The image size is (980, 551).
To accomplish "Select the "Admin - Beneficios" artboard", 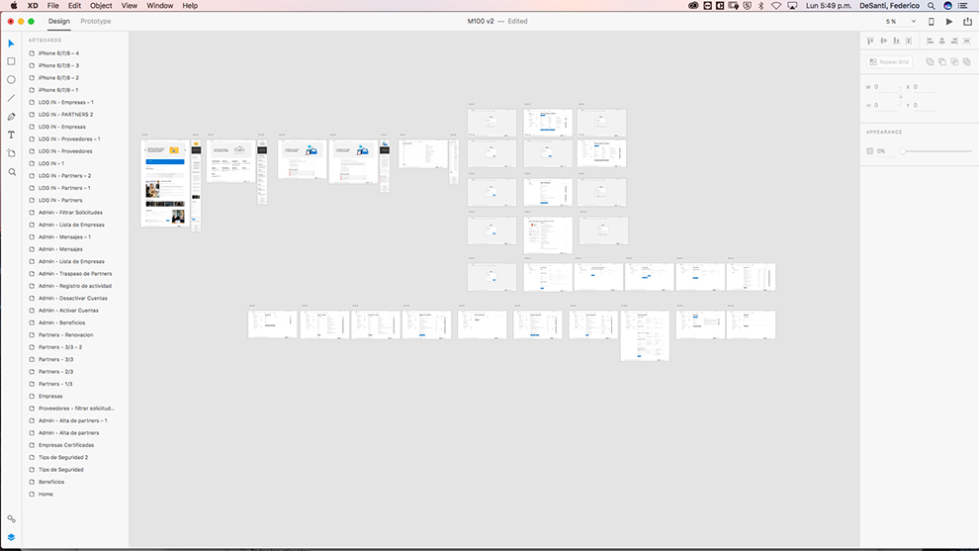I will (61, 322).
